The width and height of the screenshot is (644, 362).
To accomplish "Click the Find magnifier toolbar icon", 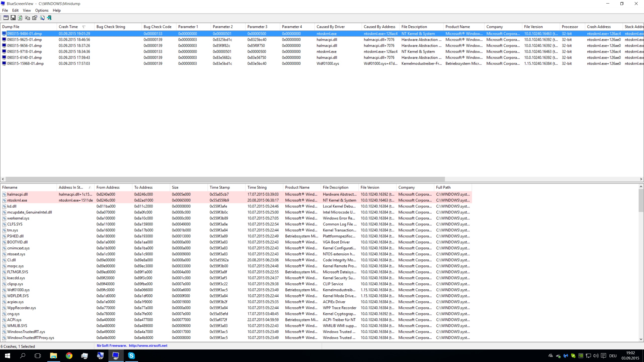I will click(x=42, y=18).
